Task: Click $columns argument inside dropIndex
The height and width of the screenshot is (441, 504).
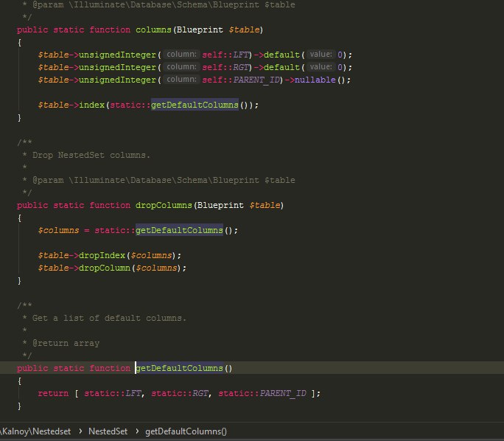Action: click(x=151, y=255)
